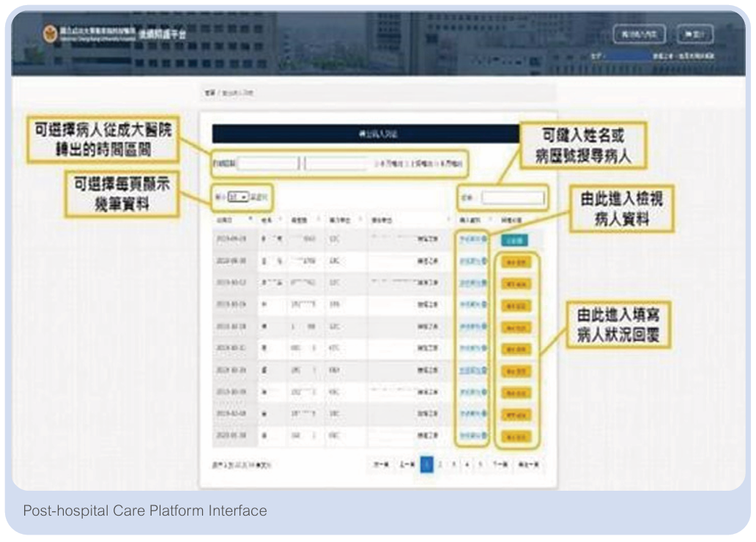Viewport: 756px width, 542px height.
Task: Click the end date input field
Action: (336, 163)
